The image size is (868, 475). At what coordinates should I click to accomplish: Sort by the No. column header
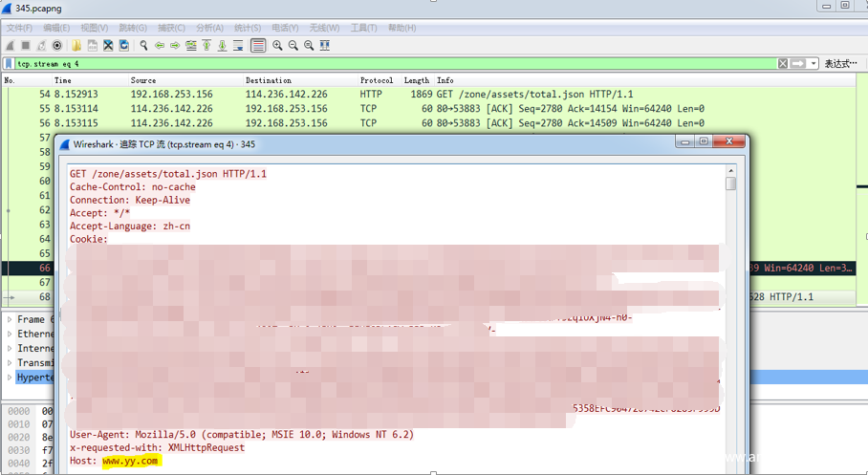pyautogui.click(x=27, y=80)
